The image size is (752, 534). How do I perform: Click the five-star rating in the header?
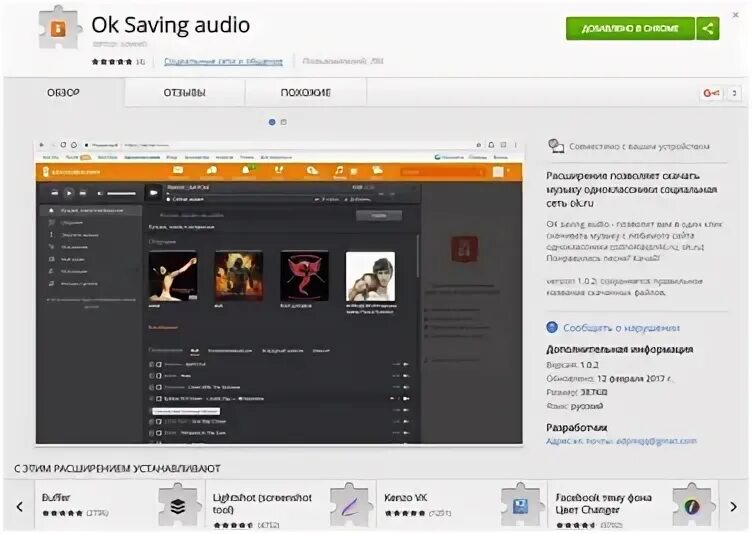(x=112, y=61)
